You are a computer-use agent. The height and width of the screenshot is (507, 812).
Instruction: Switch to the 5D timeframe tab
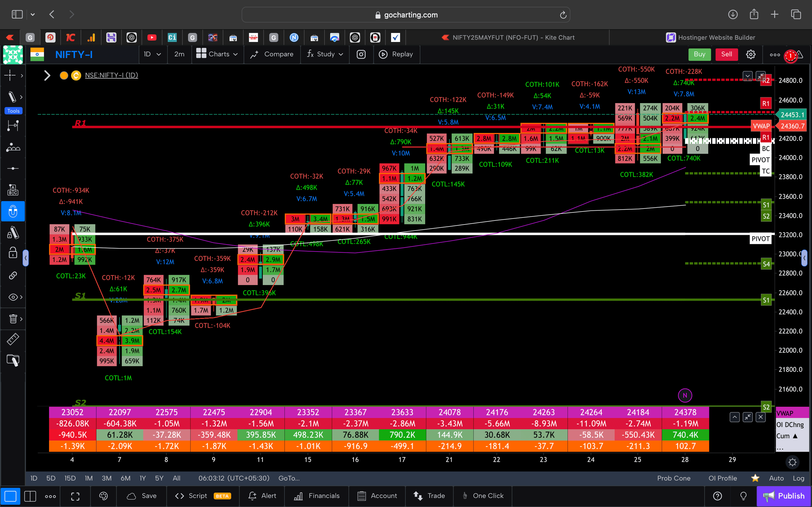point(51,478)
